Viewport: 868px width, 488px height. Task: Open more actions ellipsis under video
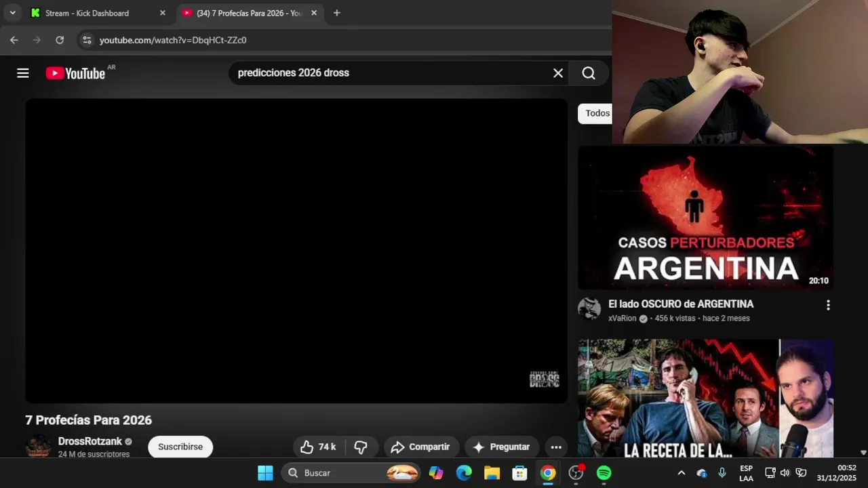(x=556, y=447)
